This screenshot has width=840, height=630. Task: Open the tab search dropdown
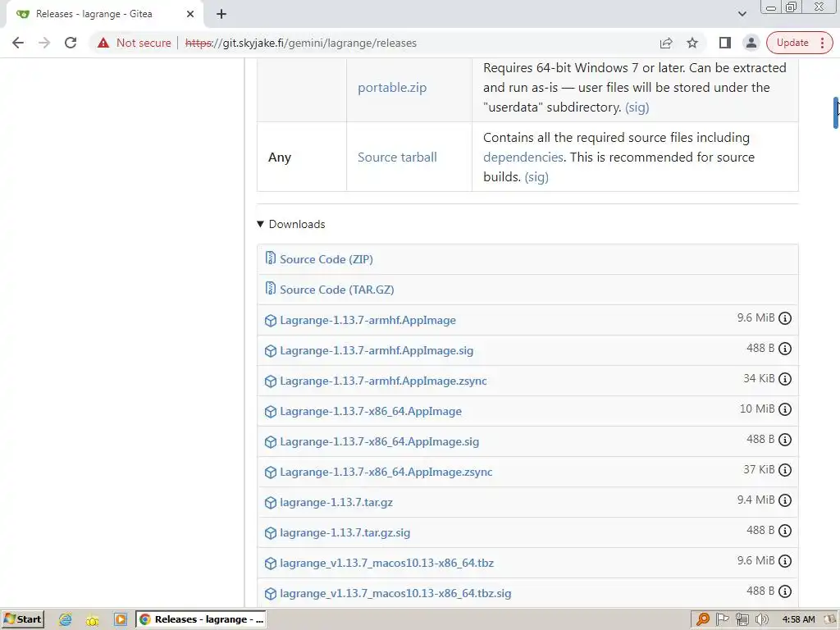point(742,14)
